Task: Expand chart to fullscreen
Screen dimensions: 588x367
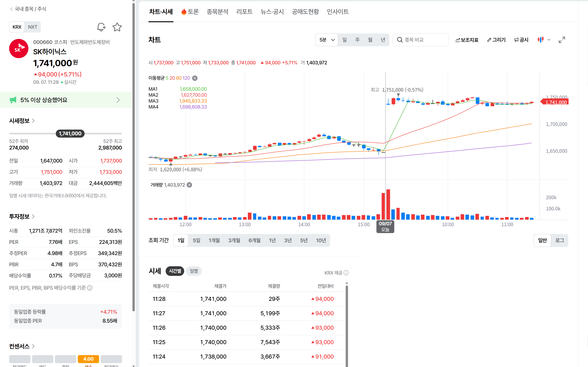Action: point(562,40)
